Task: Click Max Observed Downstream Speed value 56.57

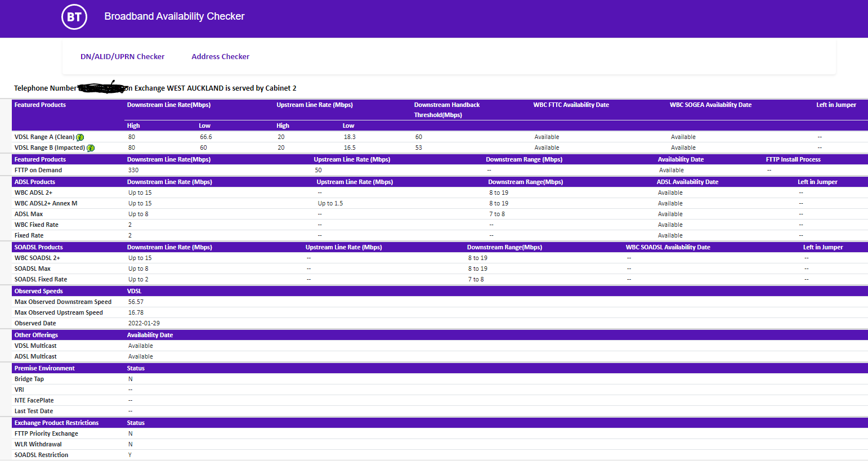Action: (136, 302)
